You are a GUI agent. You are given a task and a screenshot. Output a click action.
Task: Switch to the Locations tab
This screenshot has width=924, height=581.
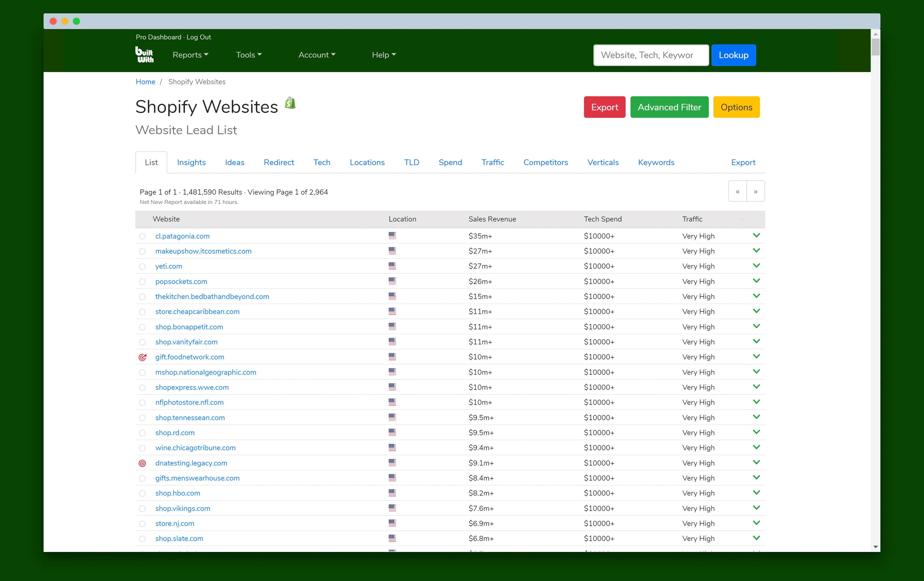click(x=367, y=162)
